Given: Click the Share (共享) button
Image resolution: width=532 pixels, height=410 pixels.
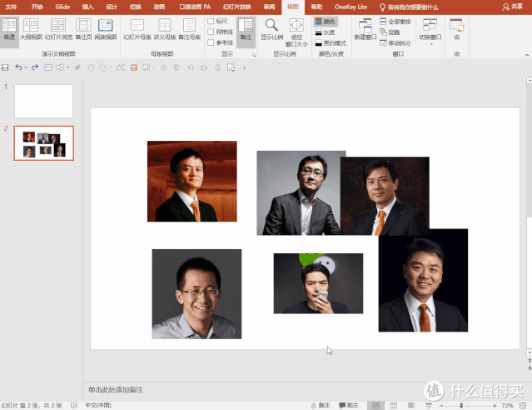Looking at the screenshot, I should [512, 7].
